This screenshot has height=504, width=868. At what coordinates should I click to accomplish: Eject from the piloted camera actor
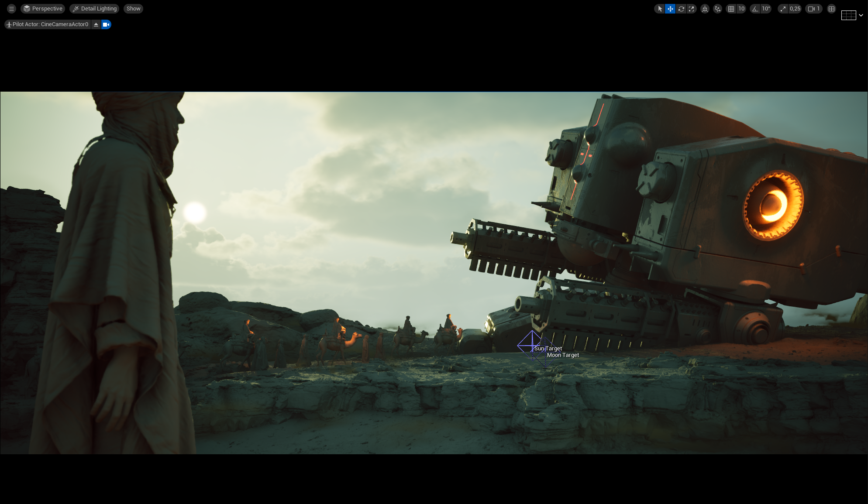[96, 24]
